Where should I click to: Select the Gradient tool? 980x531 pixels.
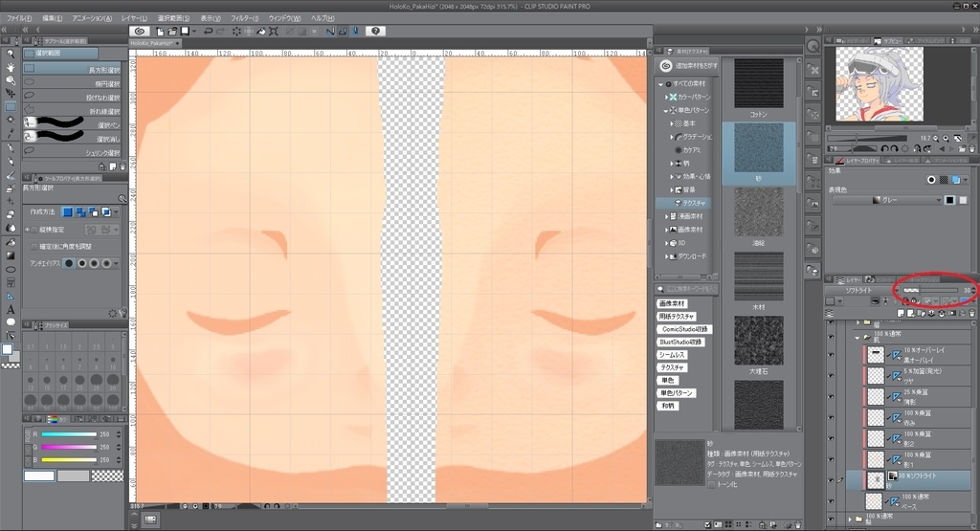(10, 255)
